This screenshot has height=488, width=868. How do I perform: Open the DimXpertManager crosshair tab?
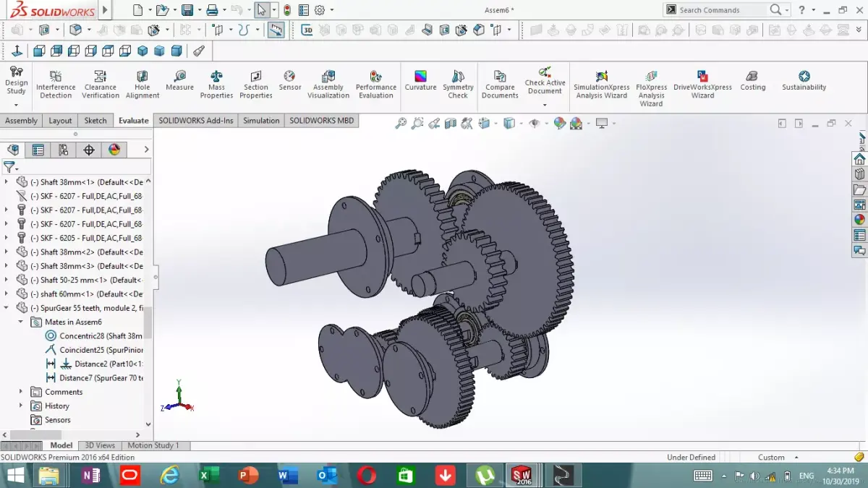point(89,150)
